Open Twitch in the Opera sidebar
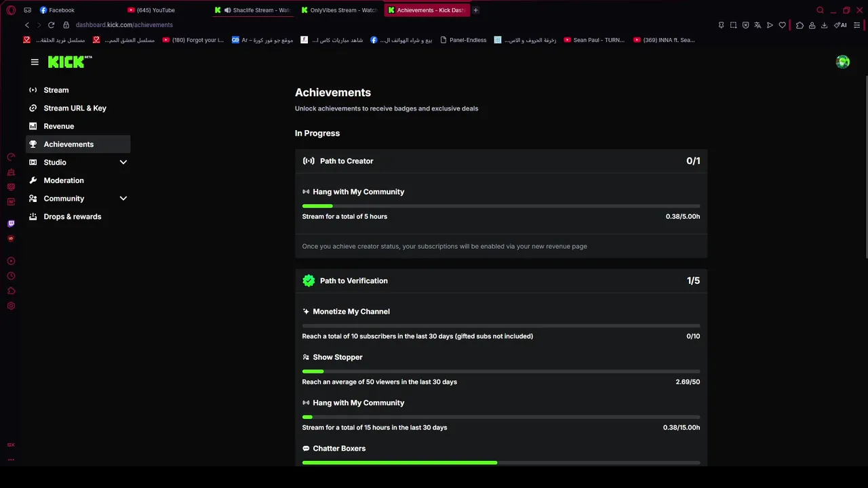 (11, 224)
